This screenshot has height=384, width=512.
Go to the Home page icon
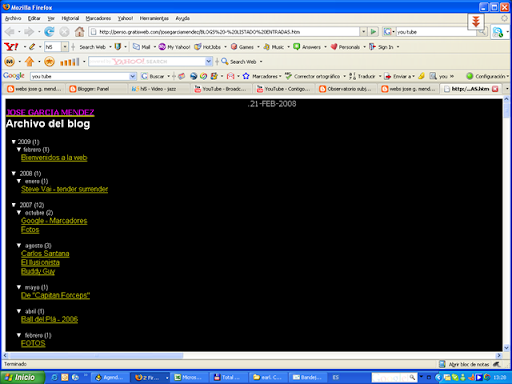pyautogui.click(x=79, y=32)
